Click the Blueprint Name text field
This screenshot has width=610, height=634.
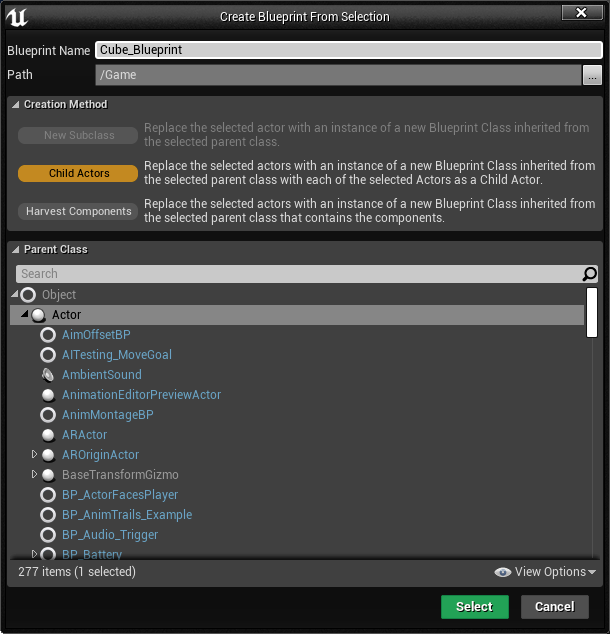[x=348, y=50]
